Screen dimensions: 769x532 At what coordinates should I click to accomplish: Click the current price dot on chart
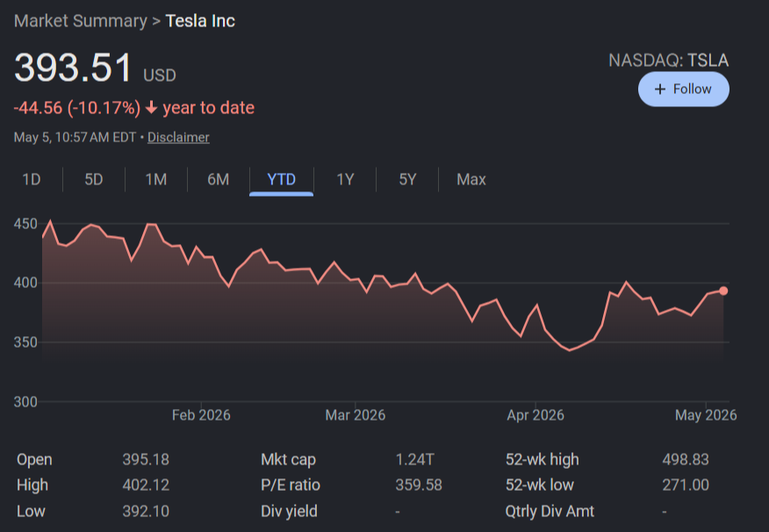[723, 291]
